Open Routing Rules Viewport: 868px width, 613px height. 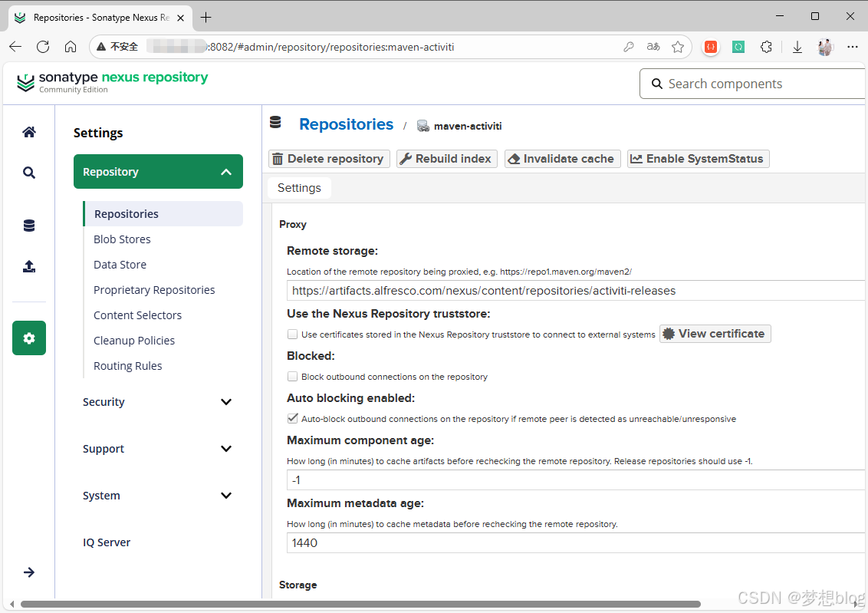pos(127,366)
